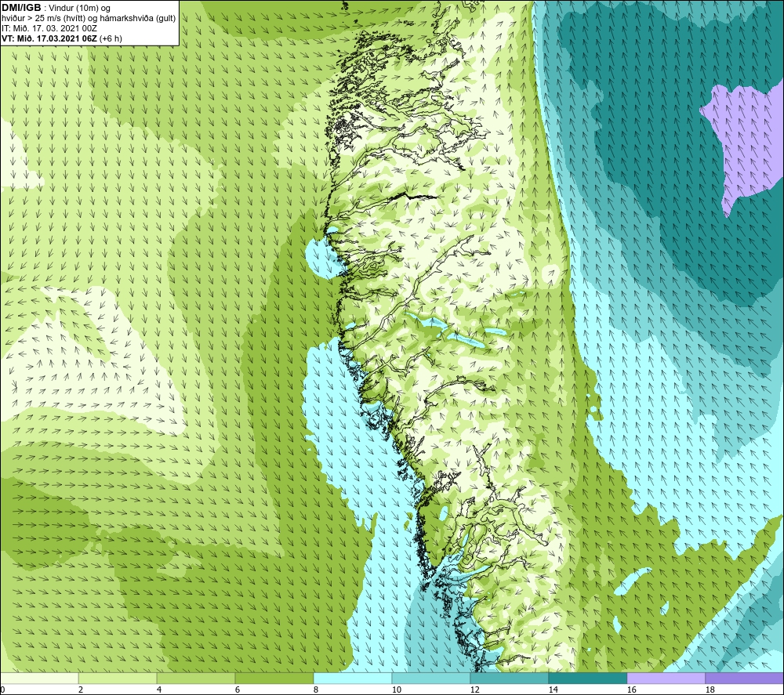This screenshot has height=695, width=784.
Task: Select the 14–16 m/s dark teal swatch
Action: 588,679
